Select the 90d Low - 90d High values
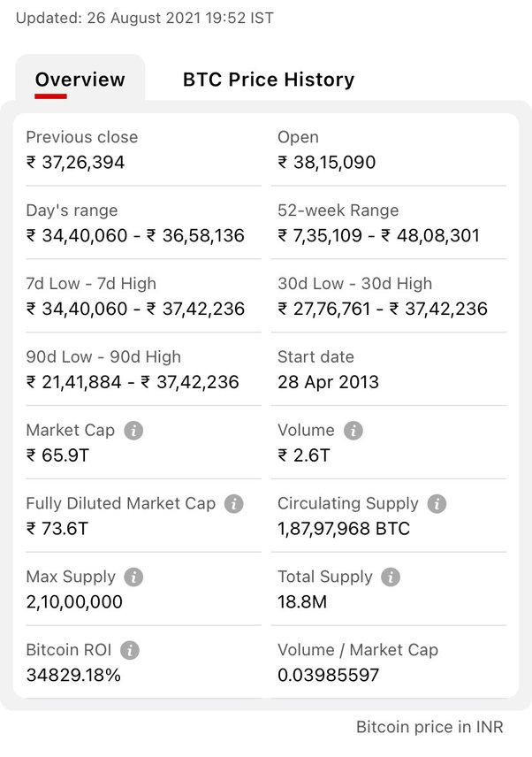Image resolution: width=532 pixels, height=757 pixels. click(133, 382)
